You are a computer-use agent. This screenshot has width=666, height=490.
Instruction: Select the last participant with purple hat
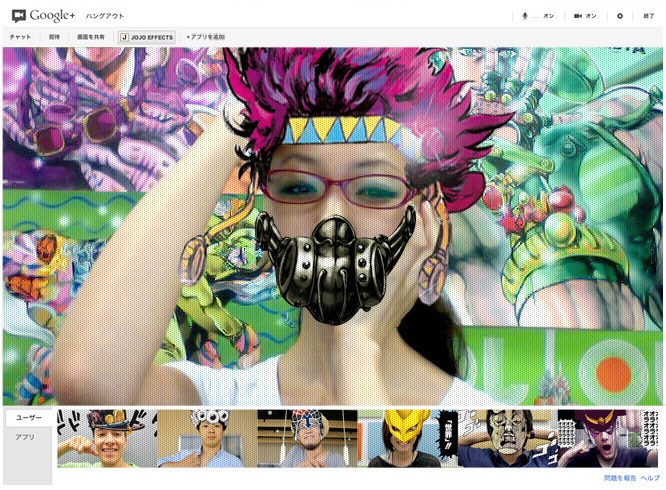pyautogui.click(x=607, y=438)
